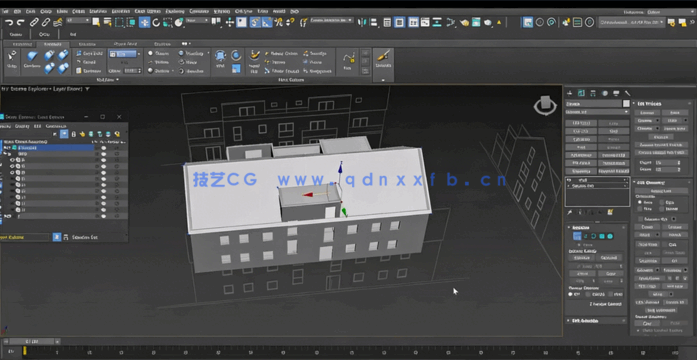Switch to the Modeling ribbon tab
This screenshot has width=697, height=360.
tap(22, 44)
